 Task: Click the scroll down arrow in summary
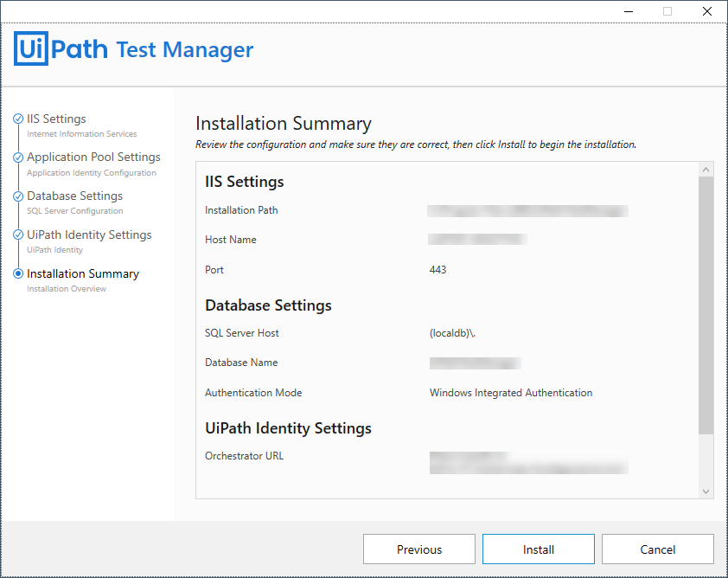click(706, 491)
